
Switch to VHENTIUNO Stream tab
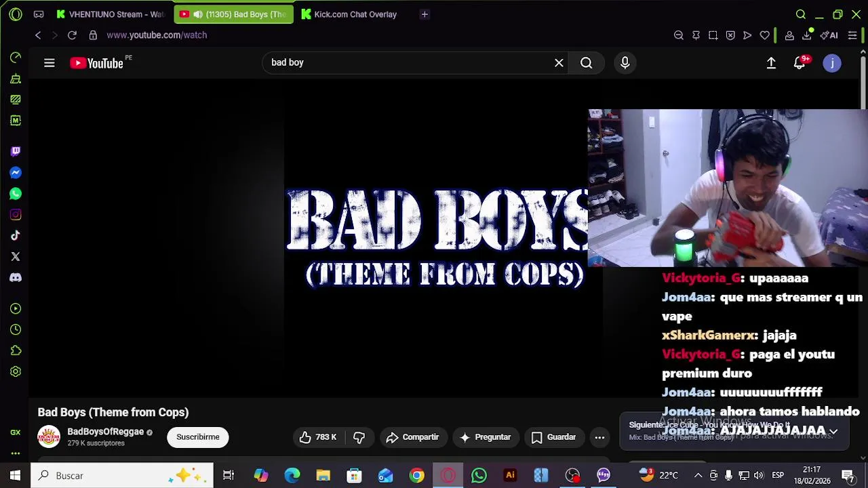point(111,14)
